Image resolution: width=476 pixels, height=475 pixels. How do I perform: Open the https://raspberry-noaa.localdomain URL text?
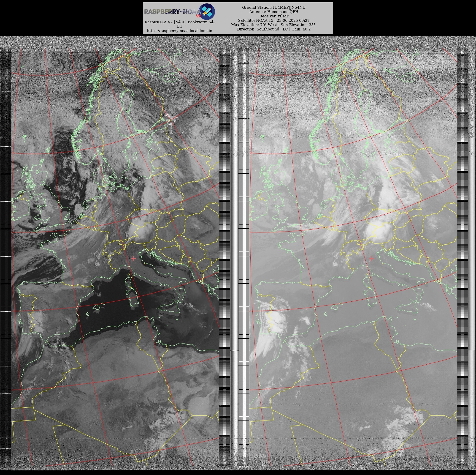tap(179, 31)
